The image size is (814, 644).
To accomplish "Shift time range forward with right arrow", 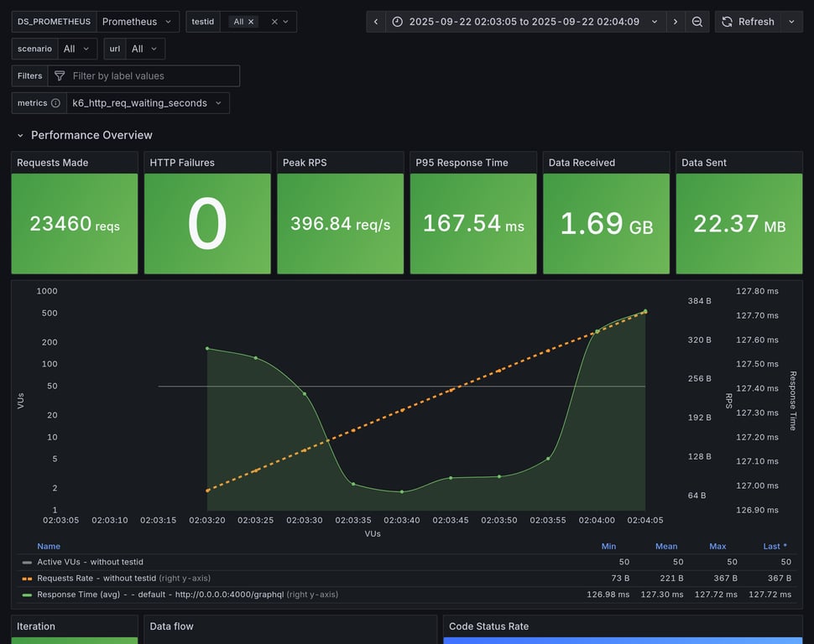I will (x=676, y=22).
